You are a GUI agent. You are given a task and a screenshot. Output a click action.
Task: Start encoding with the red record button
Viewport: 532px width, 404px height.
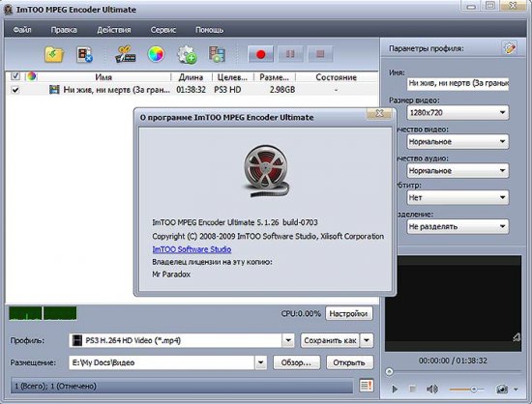point(260,54)
